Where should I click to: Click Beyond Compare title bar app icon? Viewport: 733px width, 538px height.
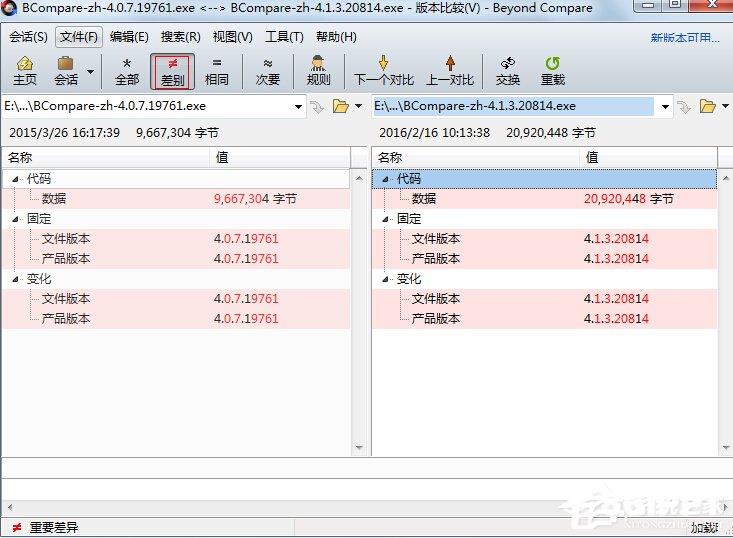[x=9, y=7]
